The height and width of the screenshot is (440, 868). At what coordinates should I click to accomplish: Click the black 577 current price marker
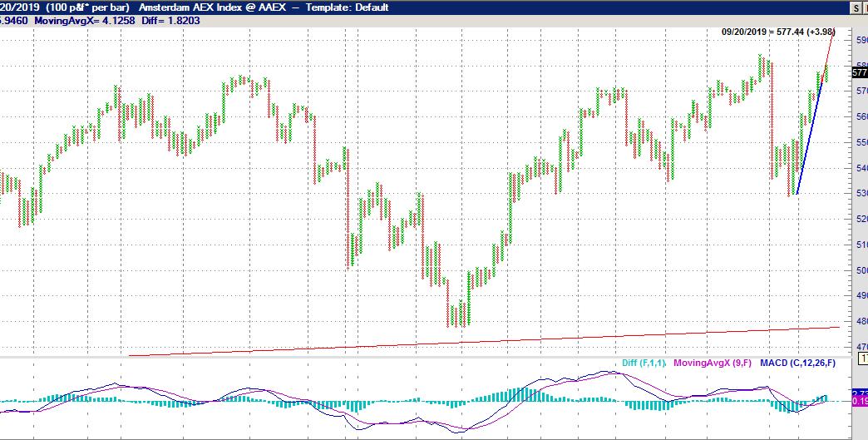861,72
